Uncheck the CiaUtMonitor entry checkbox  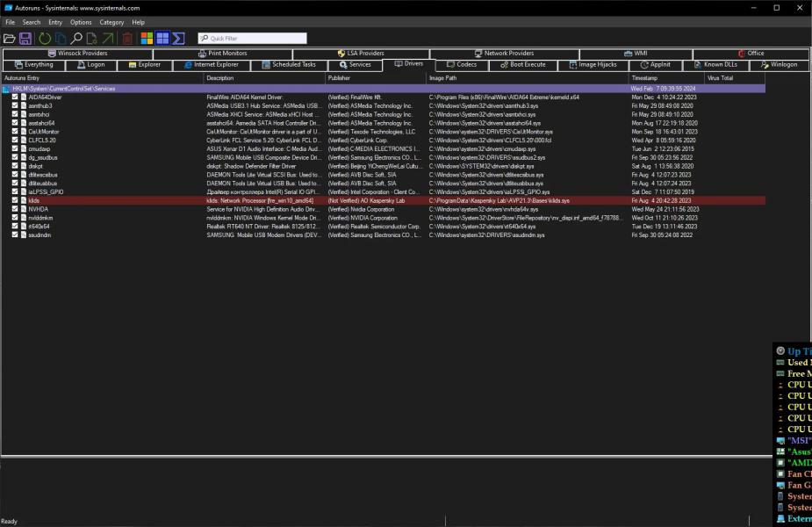click(15, 132)
